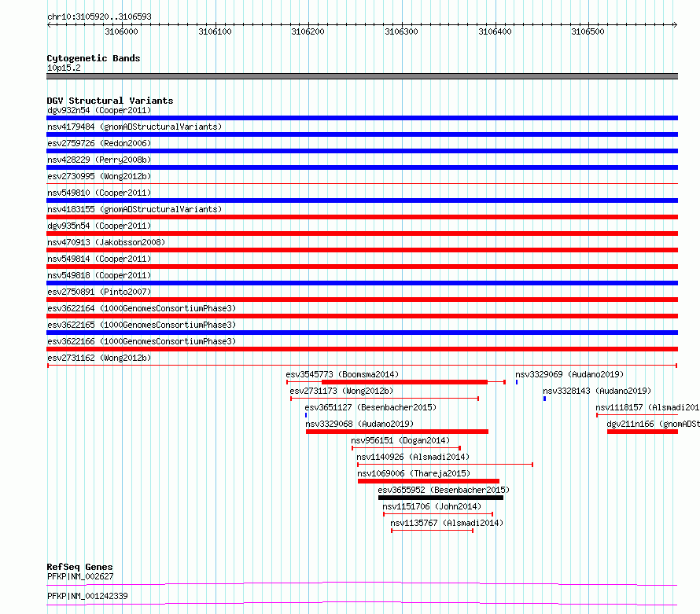700x614 pixels.
Task: Open nsv3329068 (Audano2019) label
Action: pos(359,424)
